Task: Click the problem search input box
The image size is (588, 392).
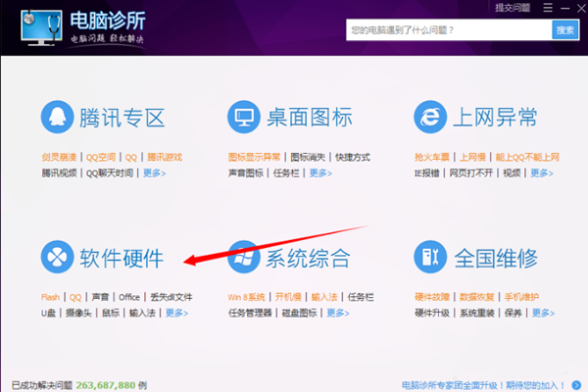Action: click(x=447, y=30)
